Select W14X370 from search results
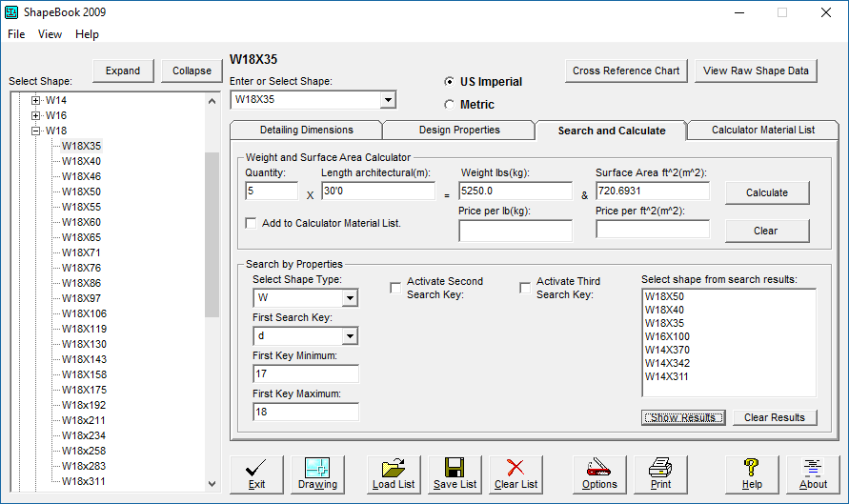The image size is (849, 504). (667, 351)
